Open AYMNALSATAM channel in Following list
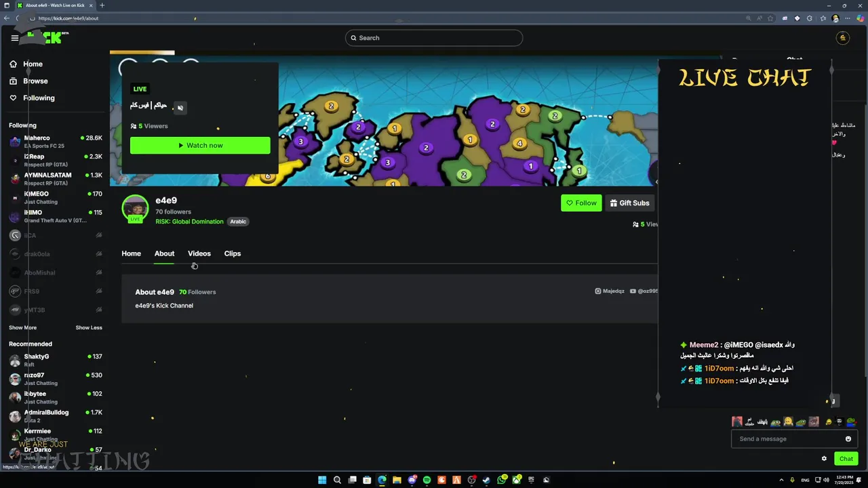Image resolution: width=868 pixels, height=488 pixels. (x=56, y=179)
